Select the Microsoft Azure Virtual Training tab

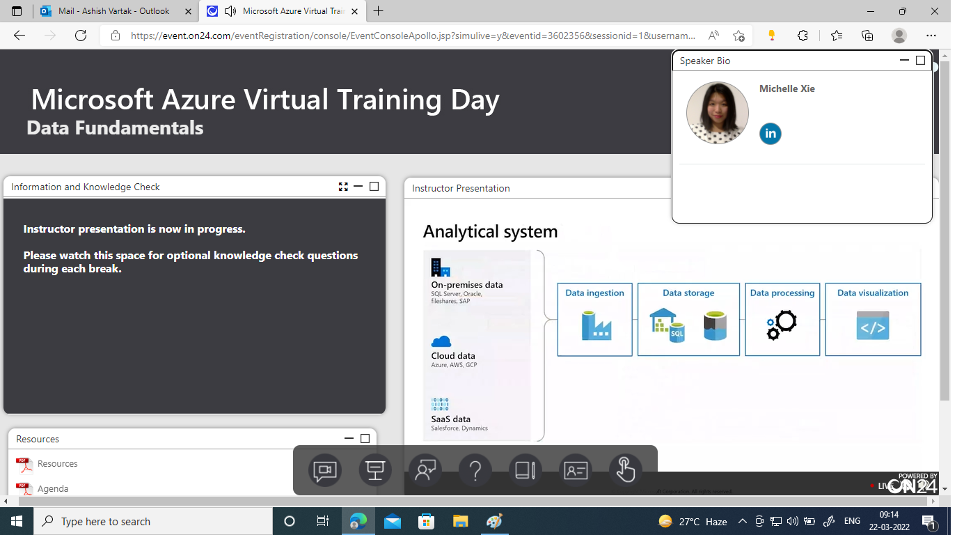pos(293,11)
